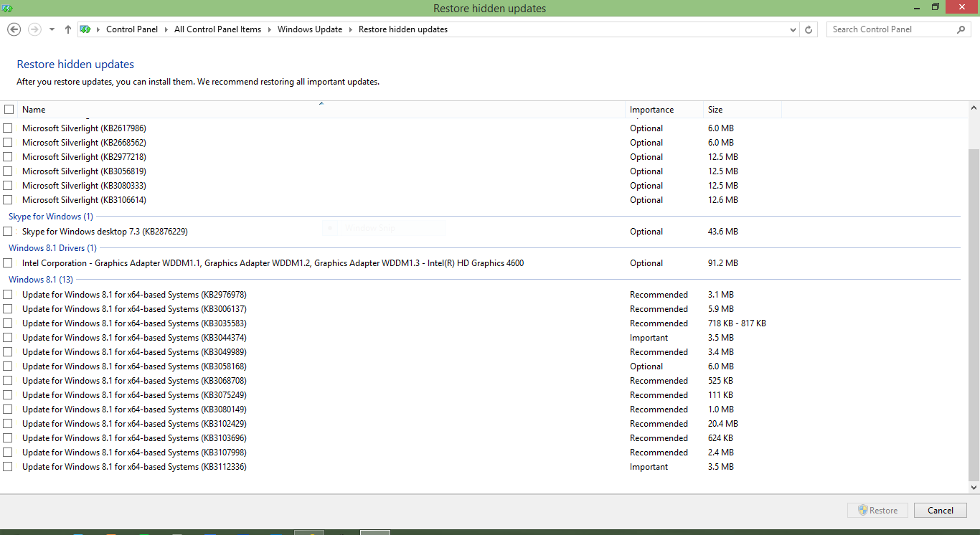The height and width of the screenshot is (535, 980).
Task: Click the update name ending in KB3080149
Action: pyautogui.click(x=134, y=409)
